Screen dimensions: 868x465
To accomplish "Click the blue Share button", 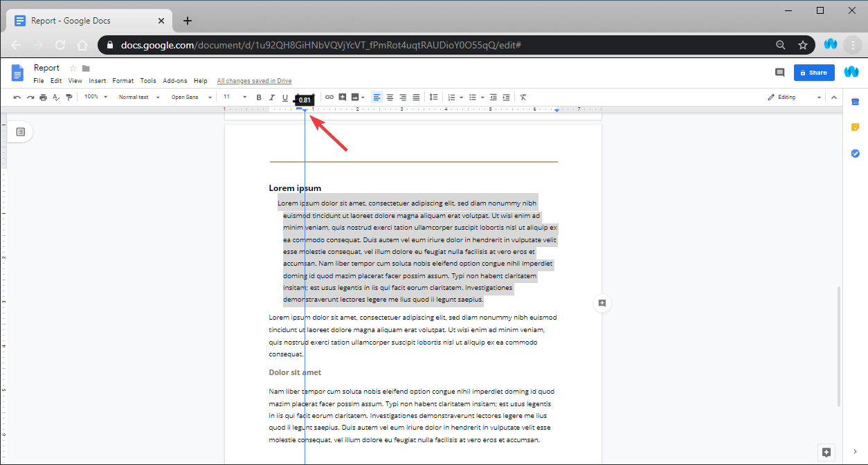I will click(x=814, y=72).
